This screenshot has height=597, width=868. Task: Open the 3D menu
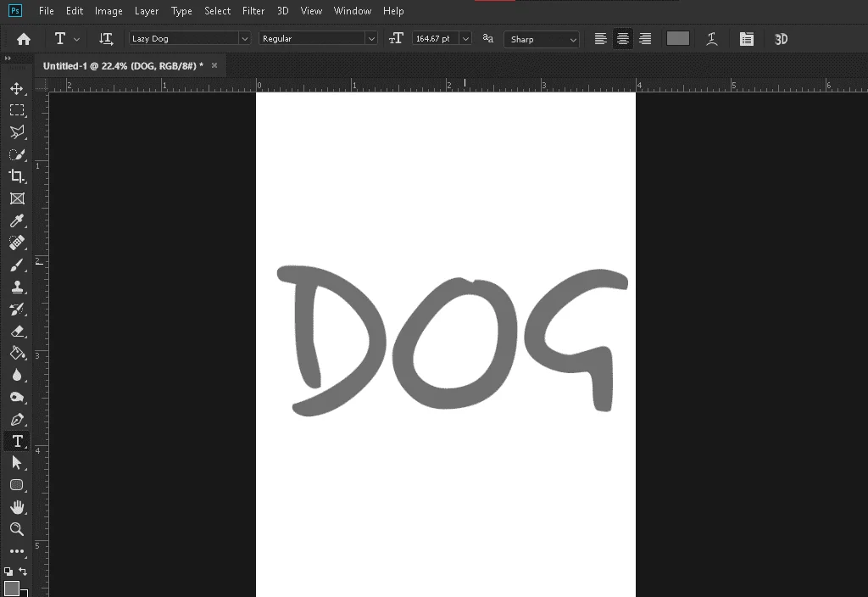tap(283, 11)
